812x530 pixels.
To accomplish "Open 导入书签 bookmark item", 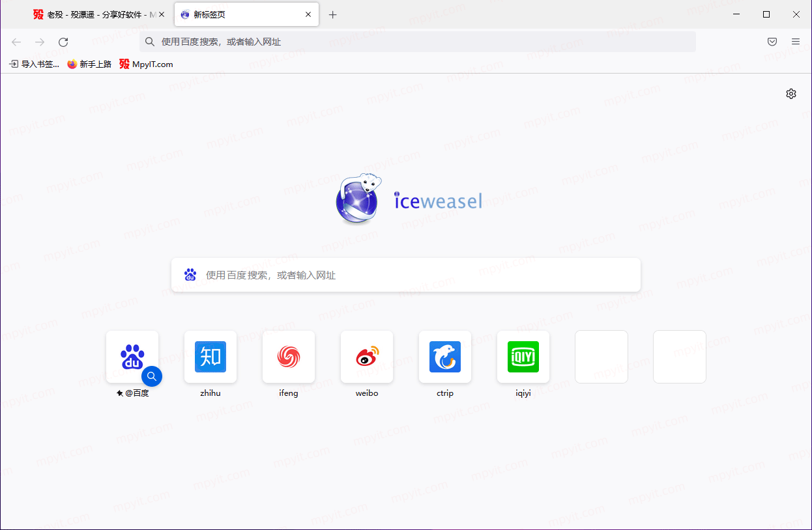I will (x=34, y=64).
